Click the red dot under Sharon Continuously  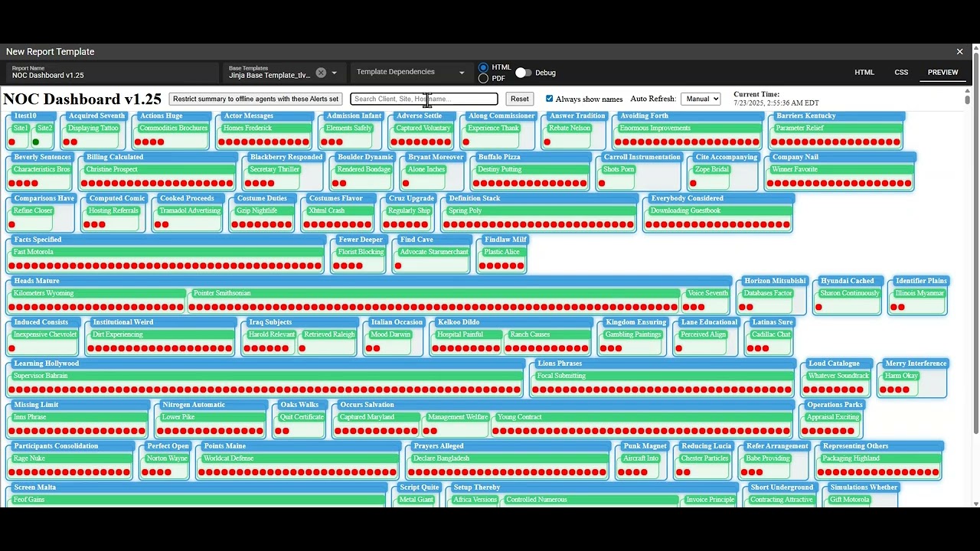(x=818, y=307)
